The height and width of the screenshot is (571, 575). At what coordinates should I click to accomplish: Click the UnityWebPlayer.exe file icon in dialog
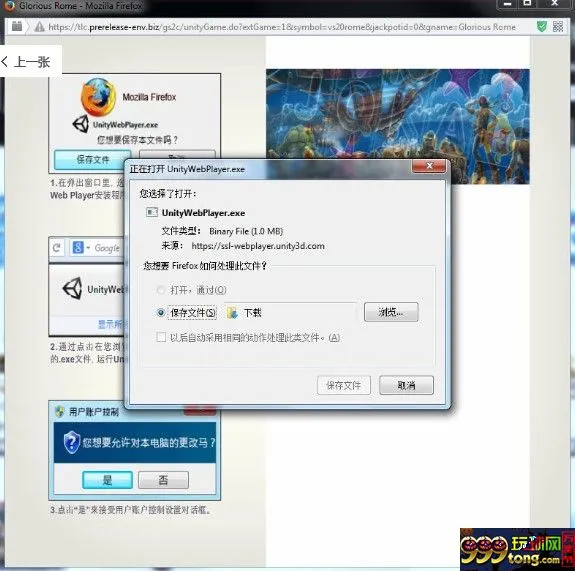point(151,212)
